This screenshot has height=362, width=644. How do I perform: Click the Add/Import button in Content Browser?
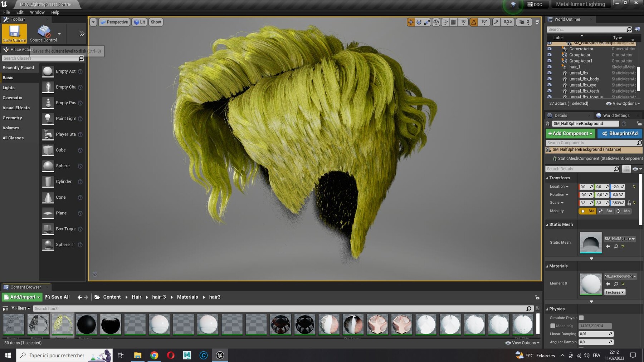[x=22, y=297]
